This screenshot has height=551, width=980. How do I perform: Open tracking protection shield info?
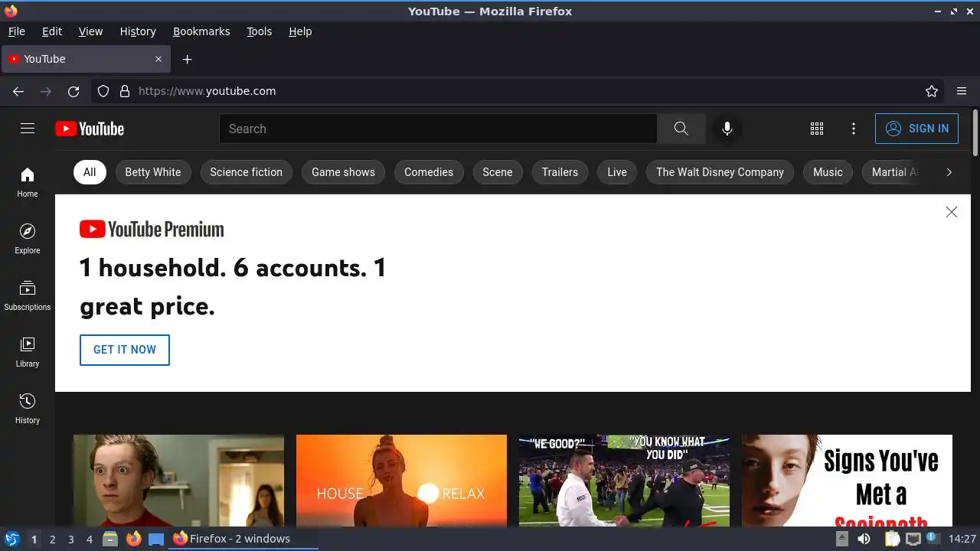click(x=103, y=91)
